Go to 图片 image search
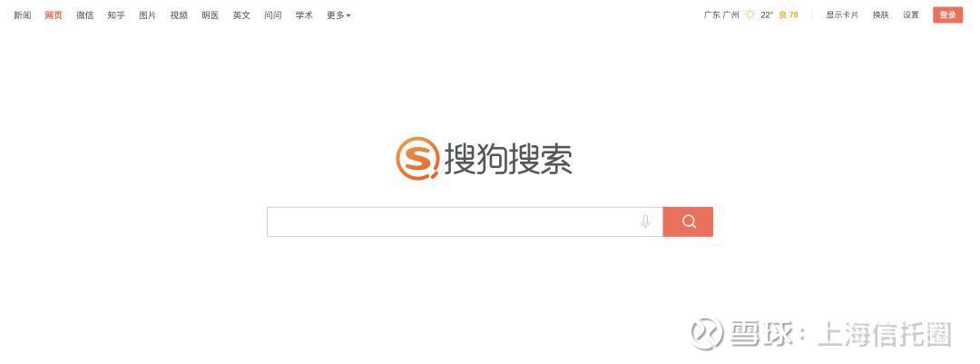980x364 pixels. (x=148, y=15)
